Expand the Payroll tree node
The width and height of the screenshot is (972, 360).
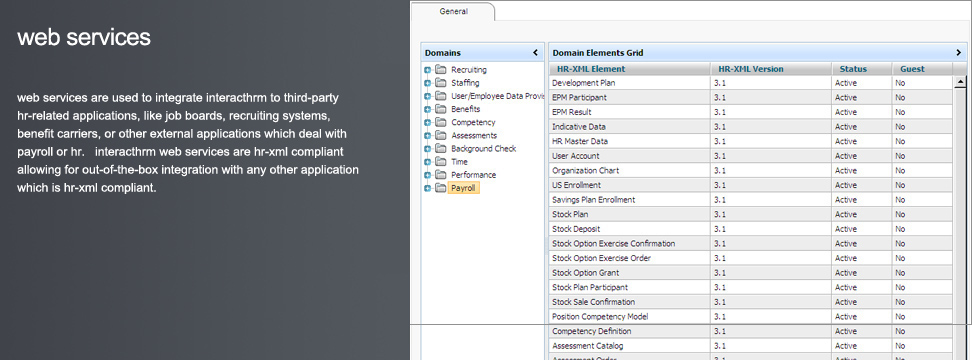[428, 188]
